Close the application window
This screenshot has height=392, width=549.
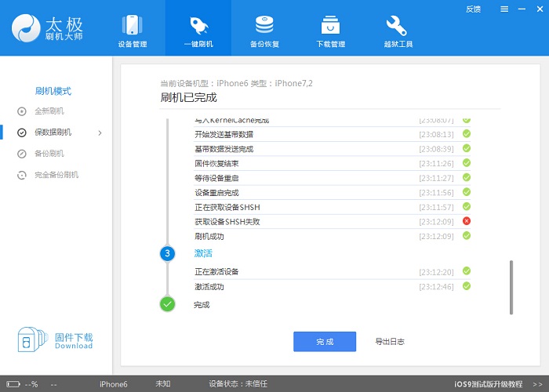click(540, 9)
